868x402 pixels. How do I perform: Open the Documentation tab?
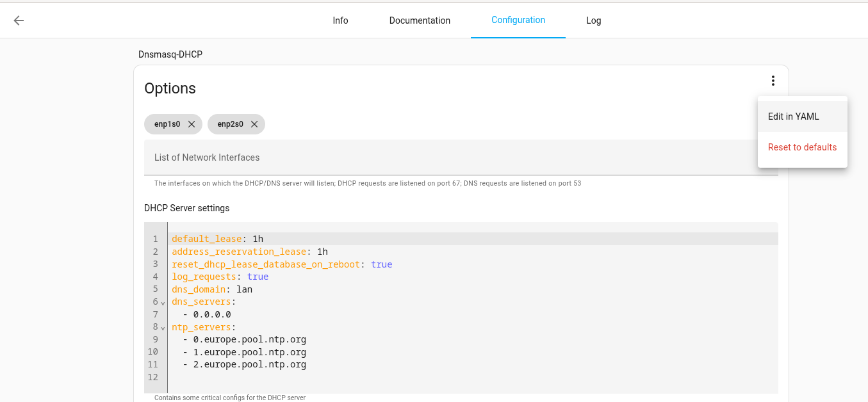(x=420, y=20)
